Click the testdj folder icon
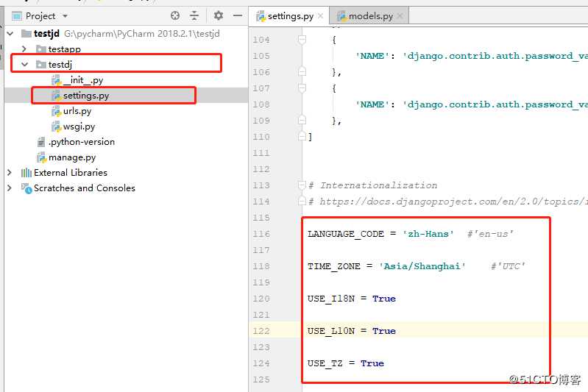Image resolution: width=588 pixels, height=392 pixels. click(41, 65)
